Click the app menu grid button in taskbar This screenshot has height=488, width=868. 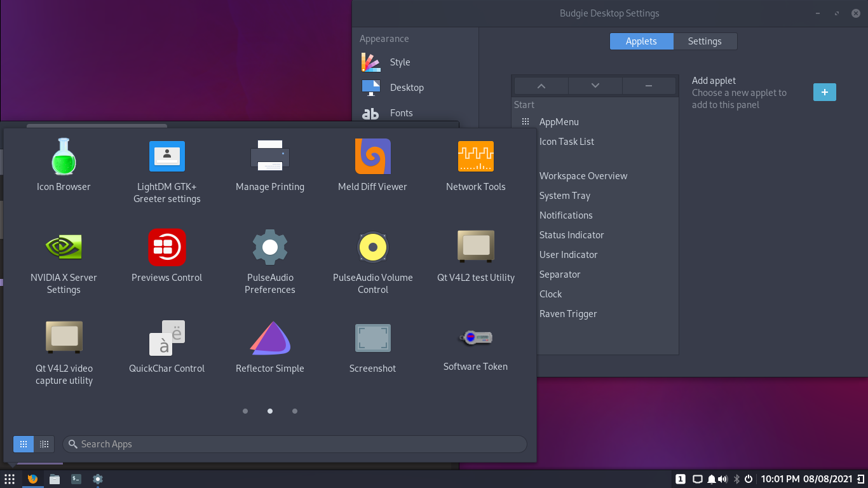tap(10, 479)
